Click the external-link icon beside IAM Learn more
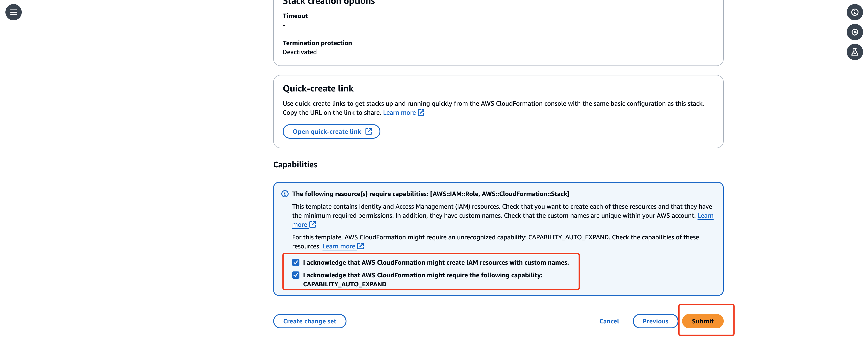868x341 pixels. coord(312,224)
